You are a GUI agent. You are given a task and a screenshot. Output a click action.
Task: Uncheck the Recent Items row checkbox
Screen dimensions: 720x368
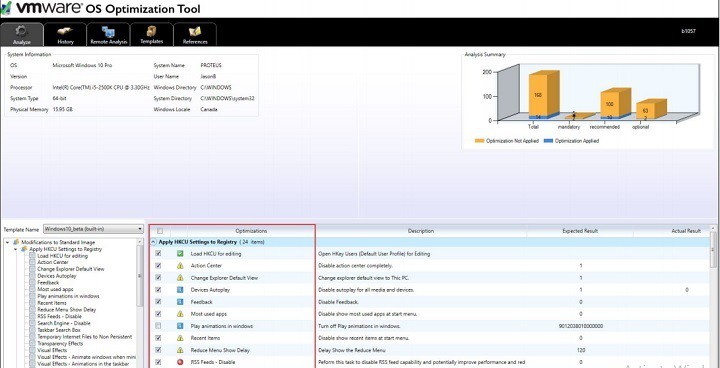(x=158, y=338)
